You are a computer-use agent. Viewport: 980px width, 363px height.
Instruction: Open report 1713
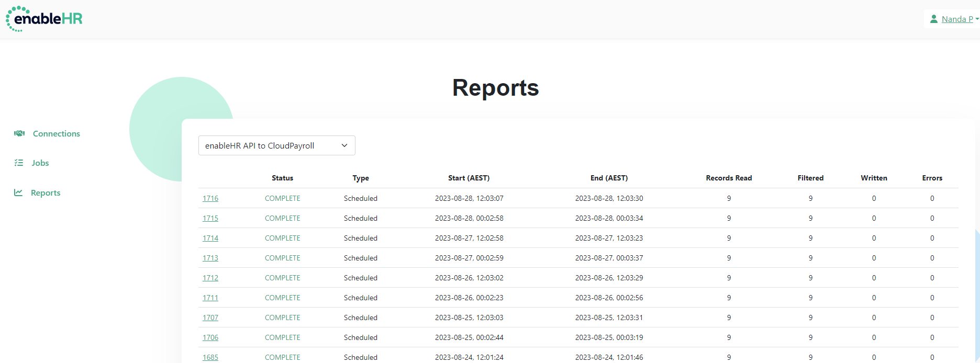click(x=210, y=258)
